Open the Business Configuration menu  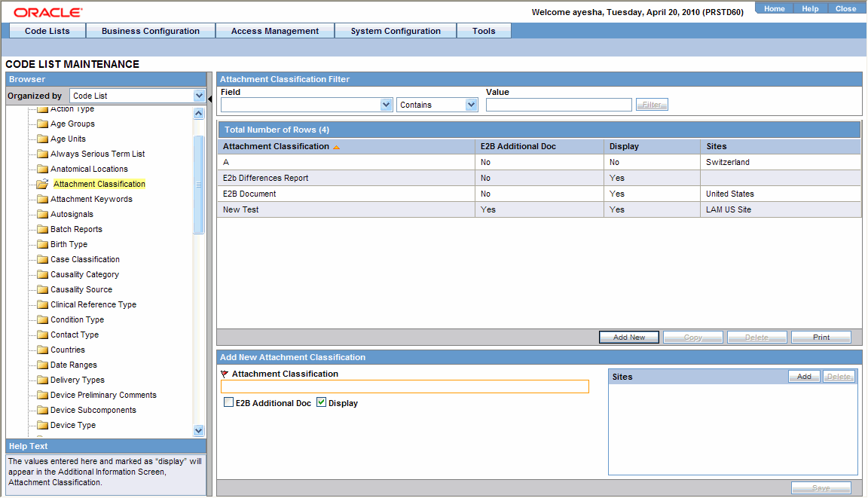[x=151, y=31]
